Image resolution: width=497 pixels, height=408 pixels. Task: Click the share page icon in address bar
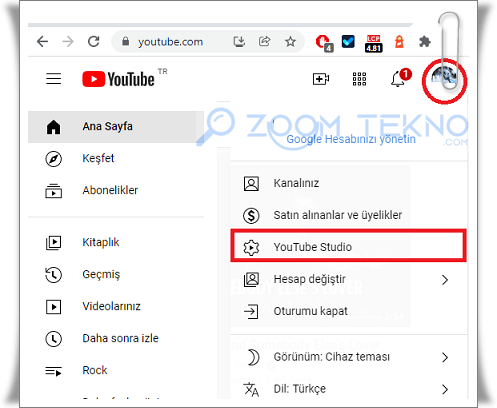(x=265, y=42)
